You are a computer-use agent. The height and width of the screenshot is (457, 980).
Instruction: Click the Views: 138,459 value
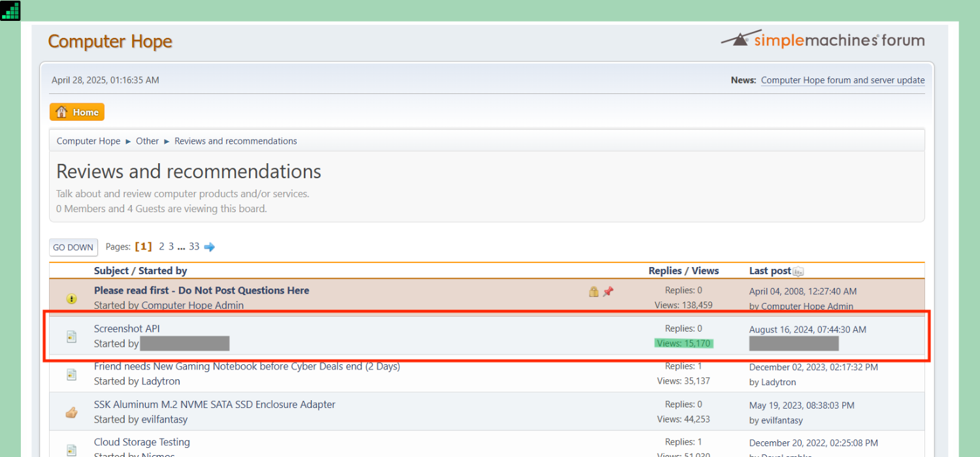(683, 306)
